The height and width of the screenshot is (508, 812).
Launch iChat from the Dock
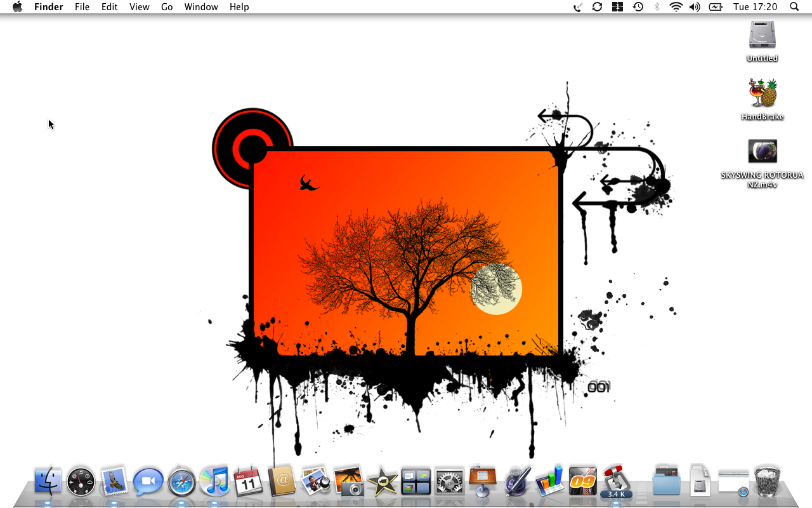(148, 482)
